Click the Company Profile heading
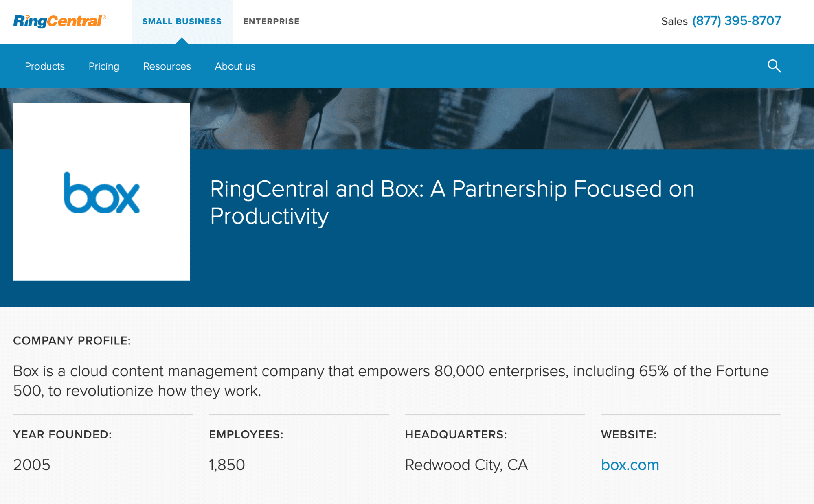Screen dimensions: 814x504 (x=72, y=341)
